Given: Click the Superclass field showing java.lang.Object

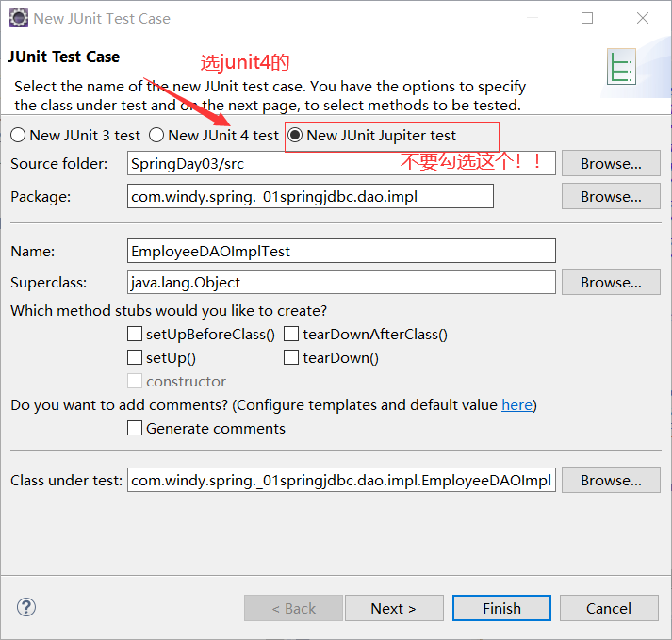Looking at the screenshot, I should click(341, 282).
